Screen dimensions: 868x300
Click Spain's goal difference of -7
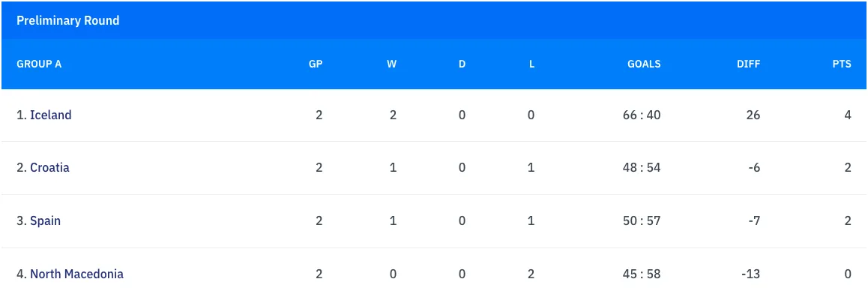753,220
